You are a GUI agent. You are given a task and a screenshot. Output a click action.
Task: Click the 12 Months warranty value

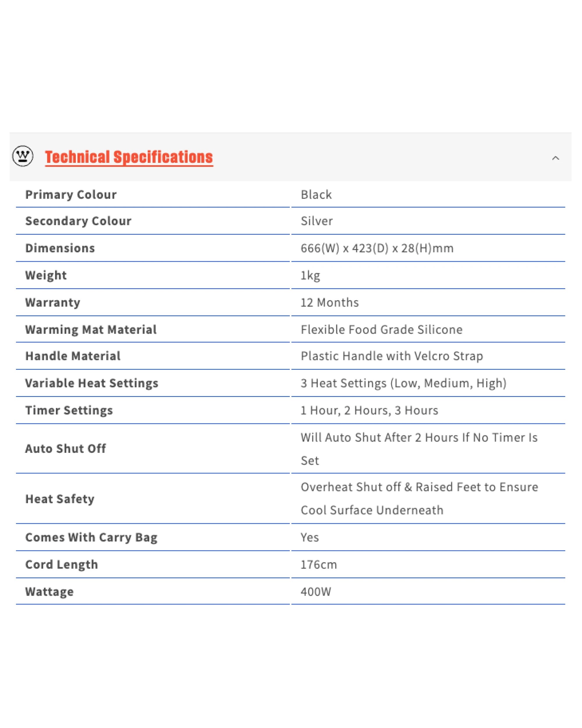point(329,302)
